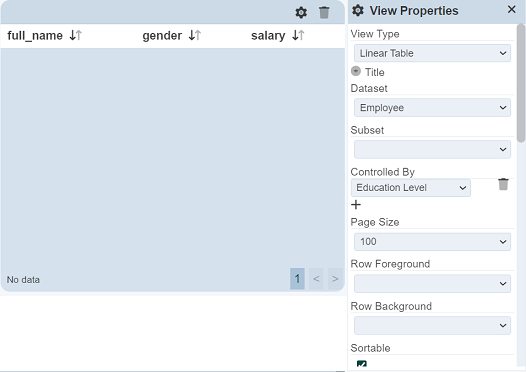Click the properties panel vertical scrollbar
The image size is (526, 372).
(x=521, y=83)
